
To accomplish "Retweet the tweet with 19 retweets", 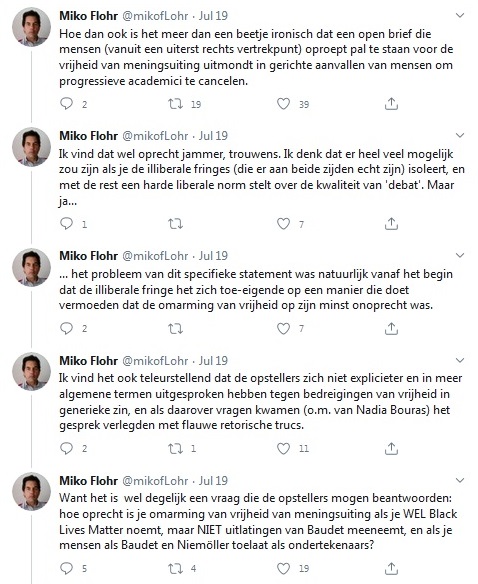I will (x=175, y=104).
